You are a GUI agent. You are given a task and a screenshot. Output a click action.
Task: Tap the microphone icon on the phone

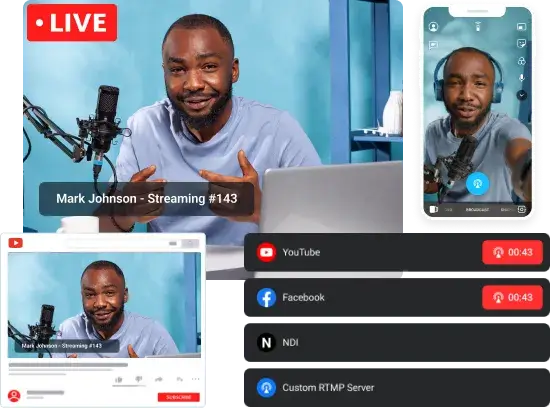click(522, 78)
